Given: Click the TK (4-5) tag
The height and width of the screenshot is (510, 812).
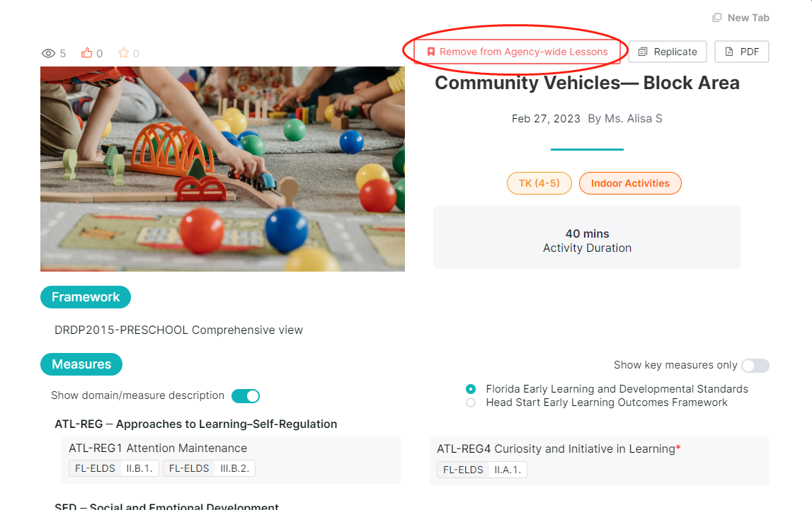Looking at the screenshot, I should [539, 183].
